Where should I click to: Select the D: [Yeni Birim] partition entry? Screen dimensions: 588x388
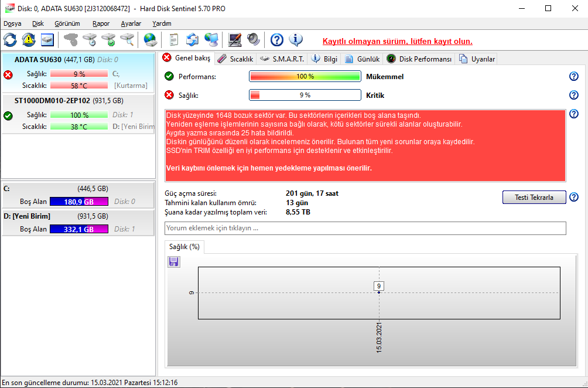78,223
